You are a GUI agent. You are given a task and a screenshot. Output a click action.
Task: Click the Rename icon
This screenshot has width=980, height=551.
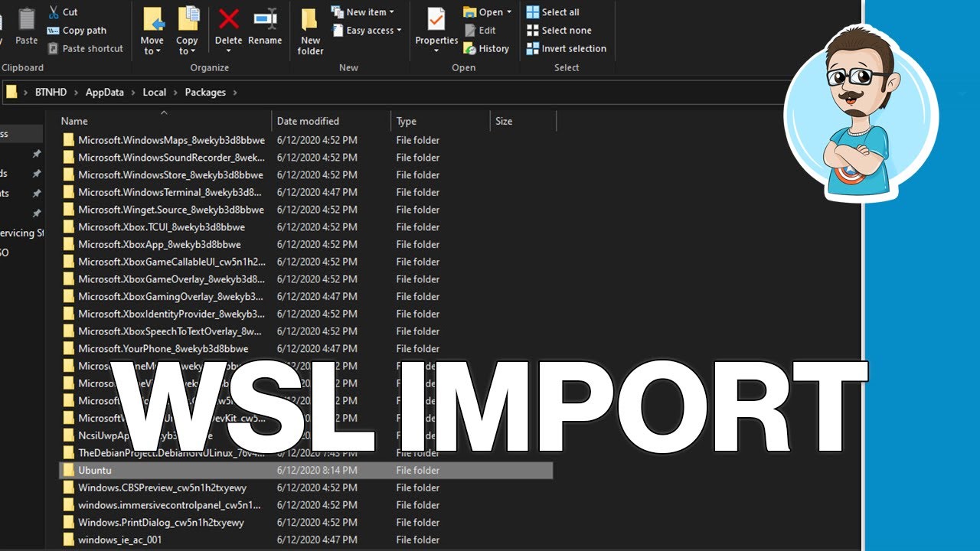(x=265, y=19)
